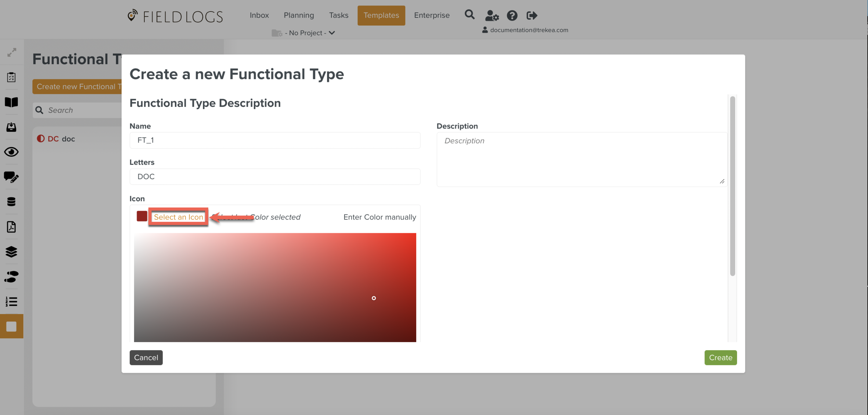Open the checklist clipboard sidebar icon

coord(11,77)
